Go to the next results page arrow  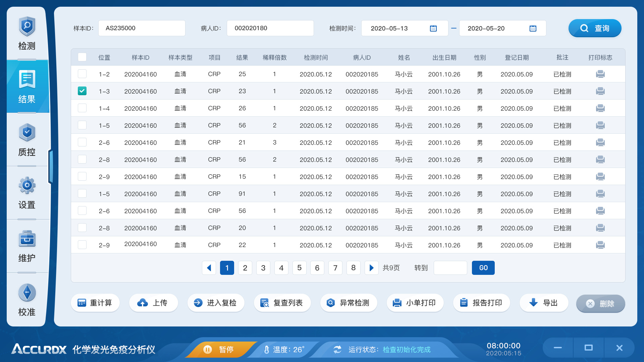click(x=371, y=268)
